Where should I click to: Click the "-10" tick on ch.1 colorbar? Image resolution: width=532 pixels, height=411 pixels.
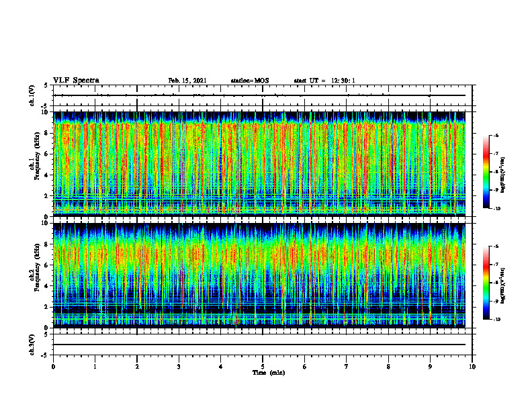click(x=497, y=209)
